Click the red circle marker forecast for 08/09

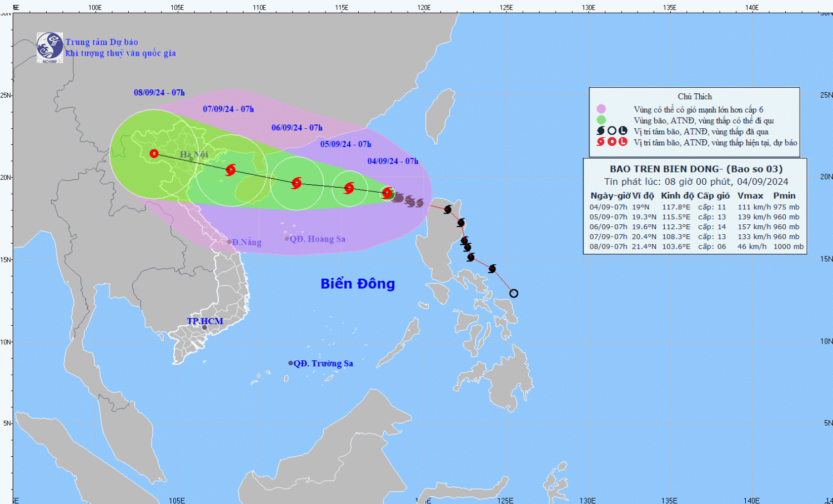coord(154,154)
